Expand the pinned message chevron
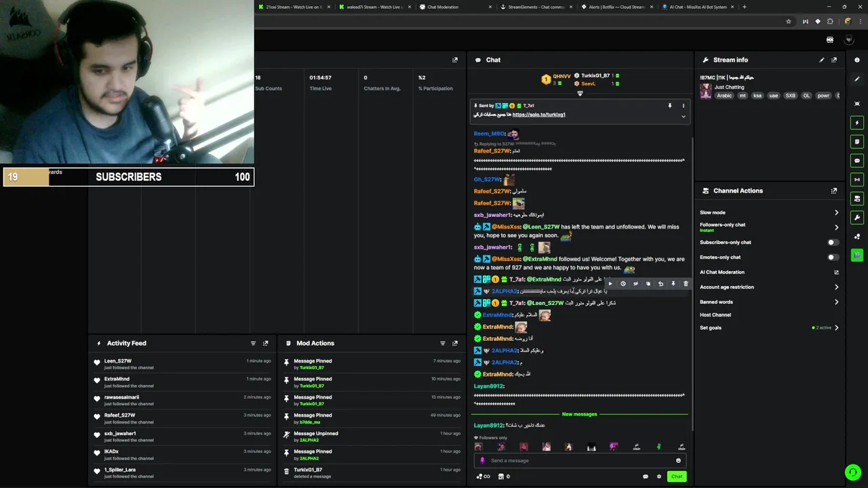Image resolution: width=868 pixels, height=488 pixels. click(x=683, y=117)
